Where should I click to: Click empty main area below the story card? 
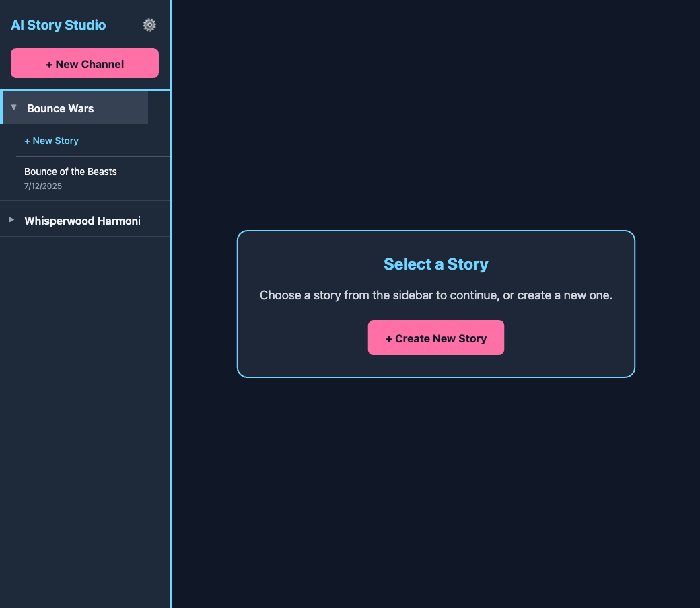[x=436, y=491]
